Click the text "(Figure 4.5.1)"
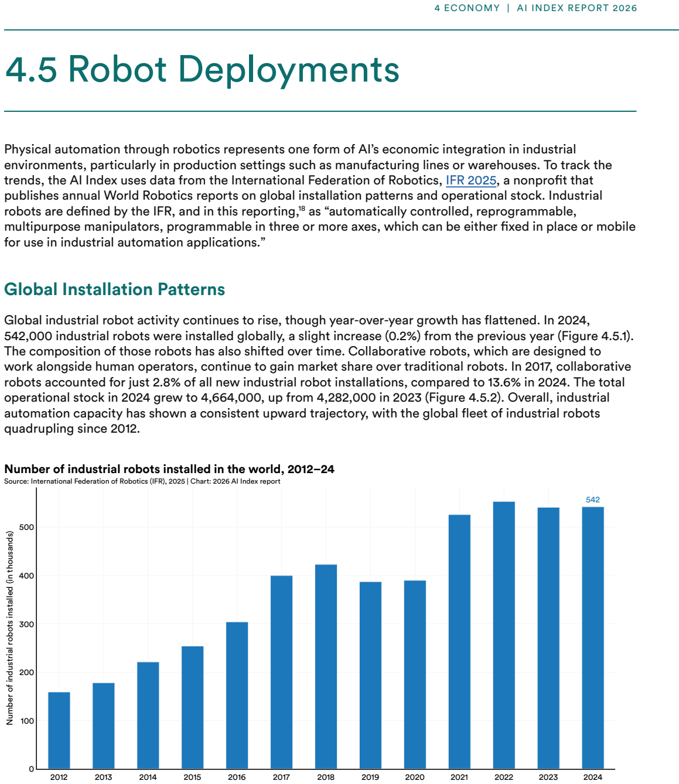Image resolution: width=679 pixels, height=784 pixels. click(x=595, y=336)
